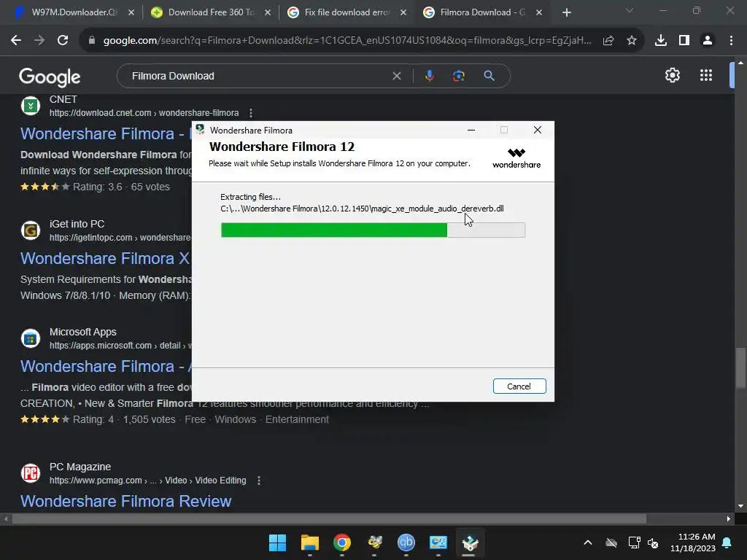Open qBittorrent from taskbar
Viewport: 747px width, 560px height.
click(406, 542)
